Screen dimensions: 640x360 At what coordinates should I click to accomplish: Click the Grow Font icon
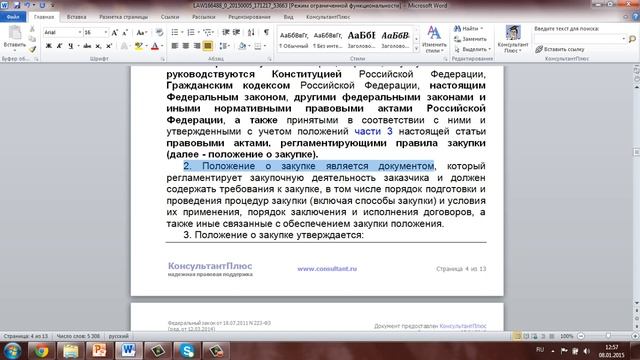point(115,32)
